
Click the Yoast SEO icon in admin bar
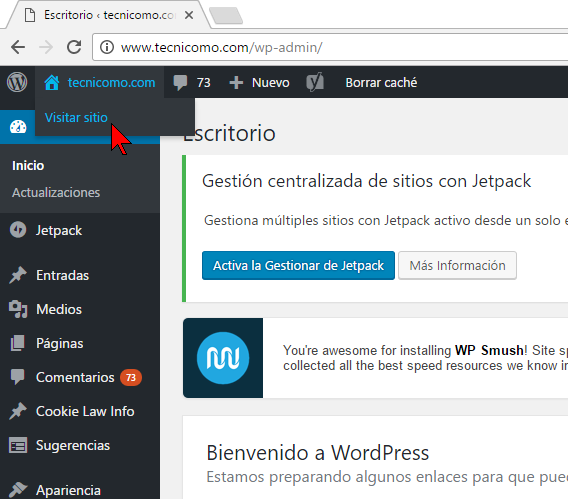tap(315, 82)
